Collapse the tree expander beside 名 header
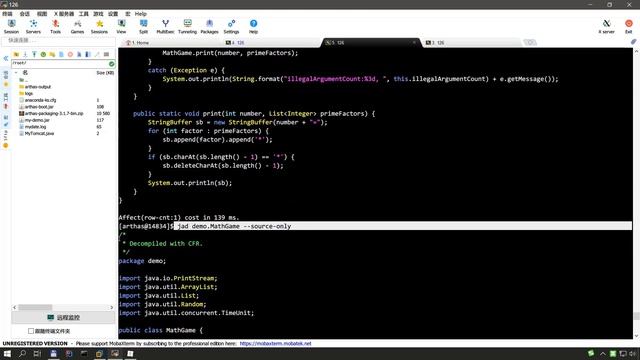Screen dimensions: 640x360 coord(16,73)
